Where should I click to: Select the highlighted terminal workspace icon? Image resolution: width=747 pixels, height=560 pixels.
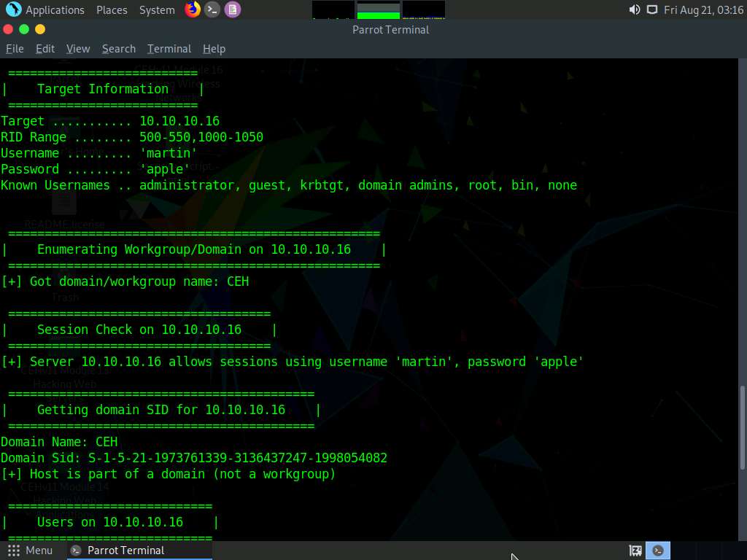658,551
